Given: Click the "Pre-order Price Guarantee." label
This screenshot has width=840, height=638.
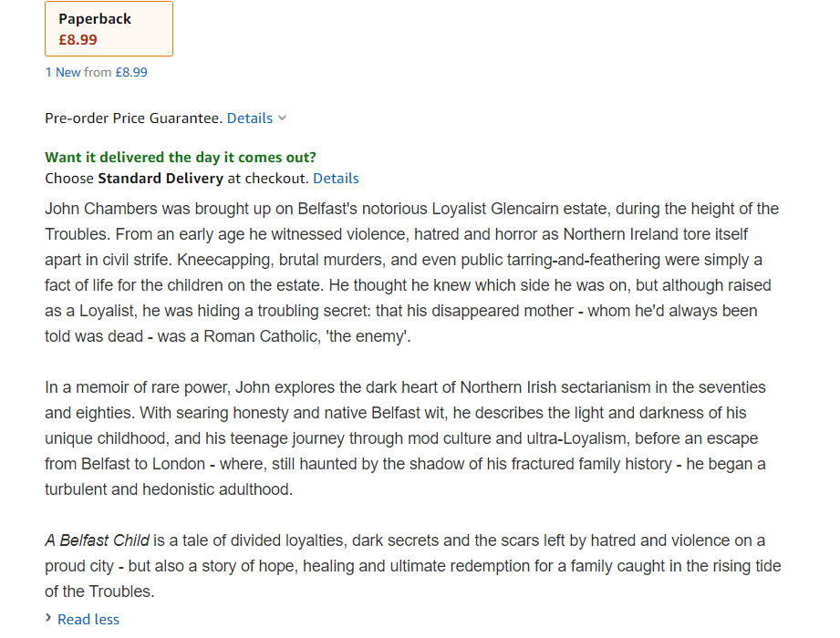Looking at the screenshot, I should click(133, 118).
